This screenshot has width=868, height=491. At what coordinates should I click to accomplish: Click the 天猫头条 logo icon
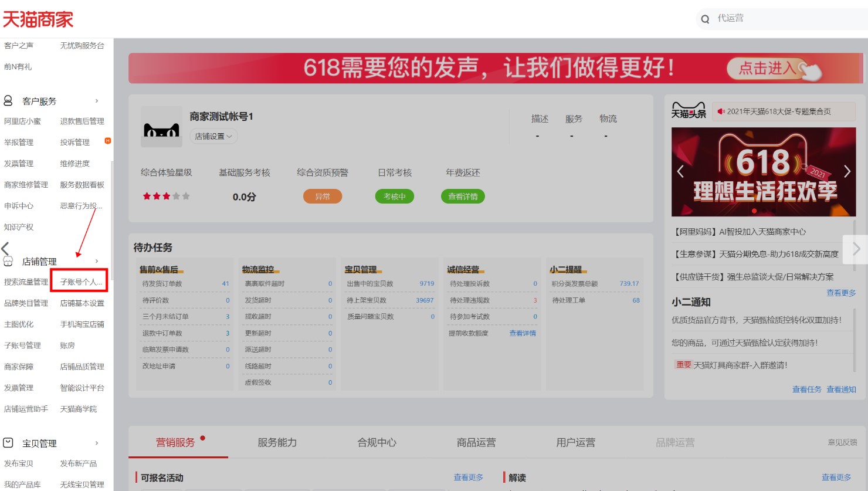point(689,109)
